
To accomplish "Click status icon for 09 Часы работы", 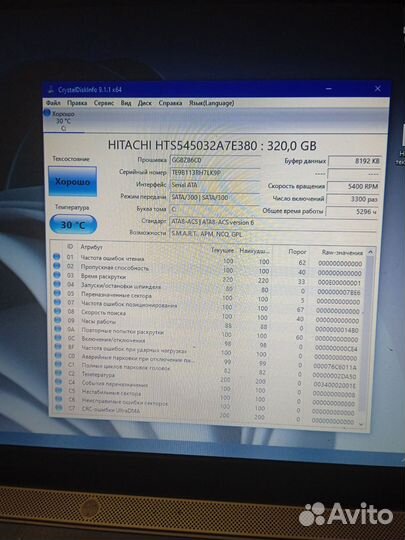I will click(58, 320).
